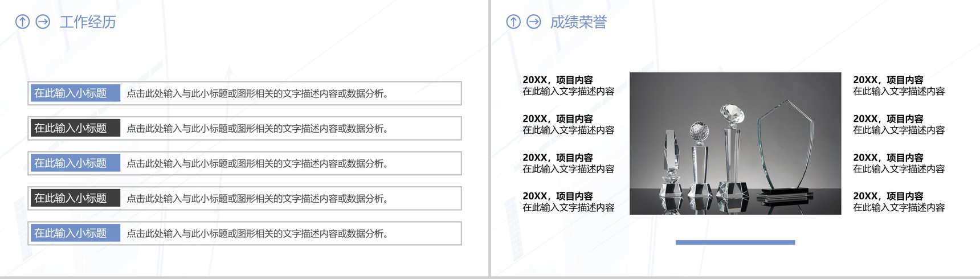This screenshot has width=980, height=279.
Task: Click the right-arrow circle icon beside 工作经历
Action: click(43, 22)
